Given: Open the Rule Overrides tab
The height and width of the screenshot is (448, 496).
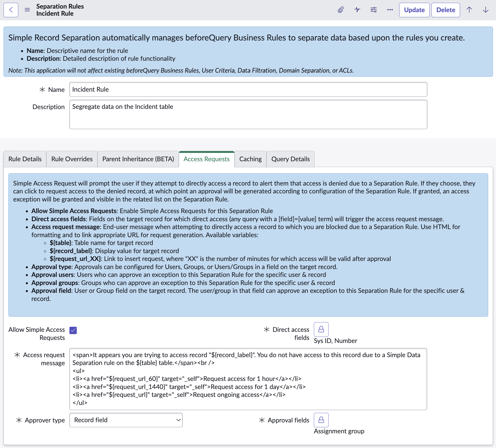Looking at the screenshot, I should (72, 159).
